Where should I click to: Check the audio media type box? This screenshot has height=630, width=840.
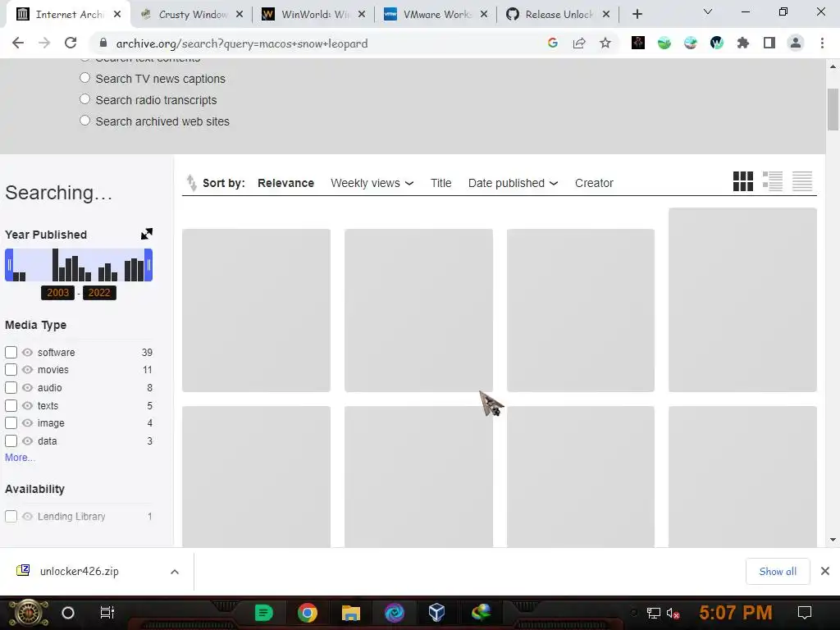11,387
